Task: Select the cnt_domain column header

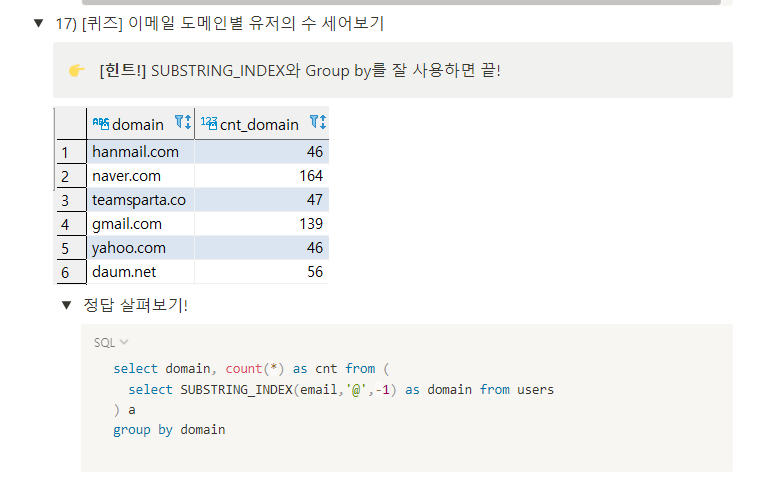Action: (262, 124)
